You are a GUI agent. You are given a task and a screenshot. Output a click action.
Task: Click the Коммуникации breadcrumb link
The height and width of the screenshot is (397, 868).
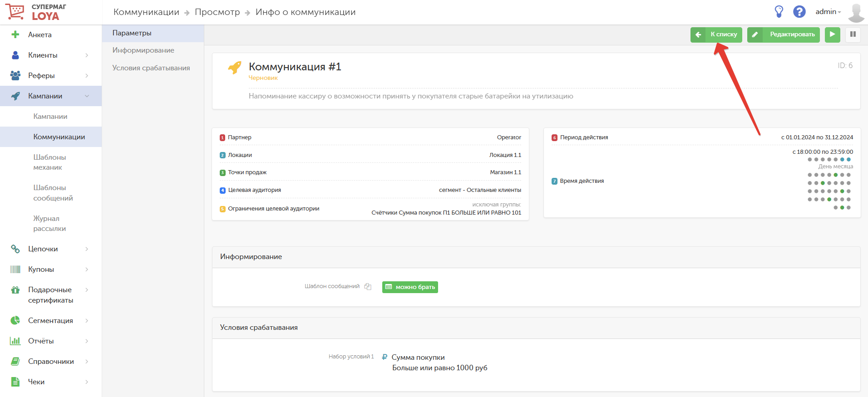pos(146,12)
